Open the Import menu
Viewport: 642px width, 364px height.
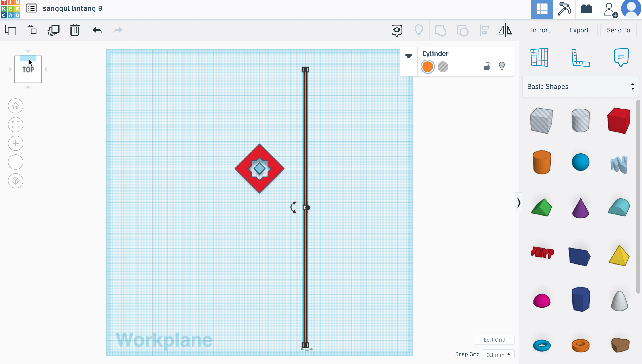(539, 30)
